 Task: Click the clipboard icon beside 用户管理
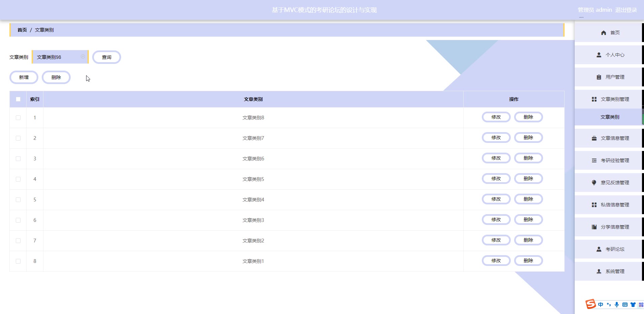pos(599,77)
